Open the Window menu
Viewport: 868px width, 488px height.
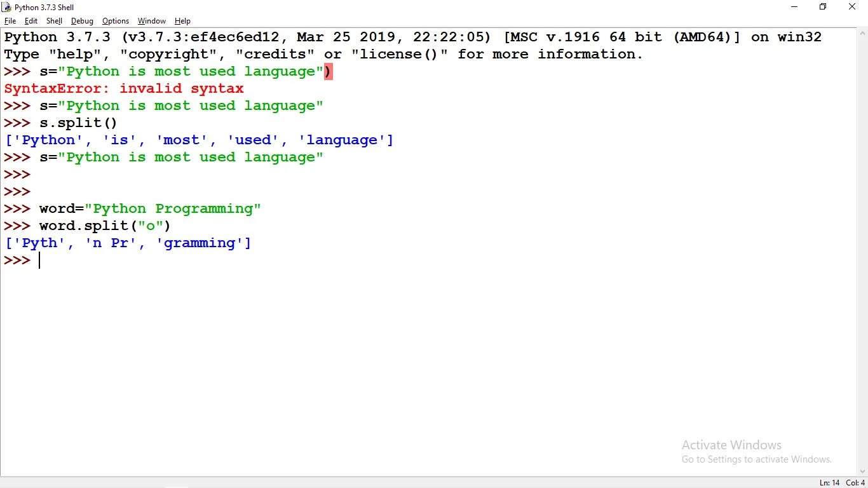click(x=152, y=21)
